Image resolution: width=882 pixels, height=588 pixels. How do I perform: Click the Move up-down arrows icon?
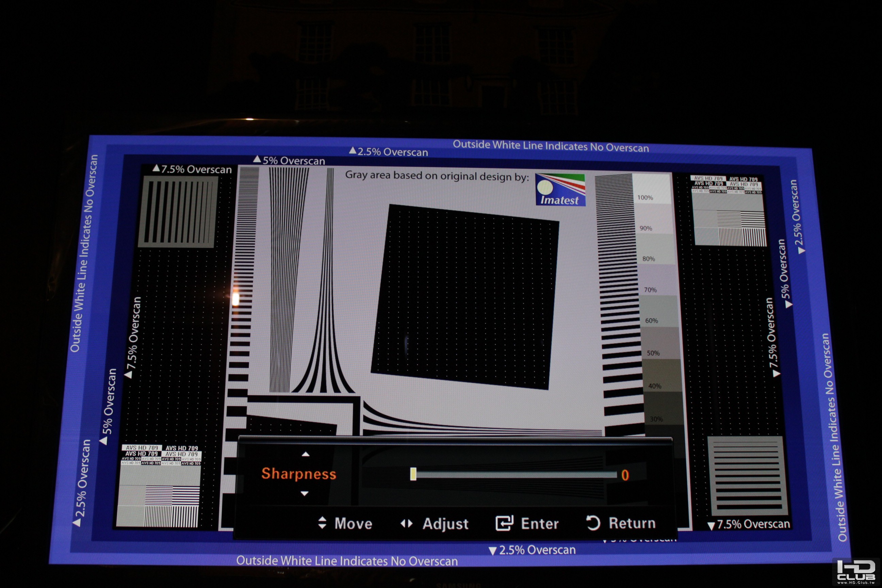tap(322, 523)
